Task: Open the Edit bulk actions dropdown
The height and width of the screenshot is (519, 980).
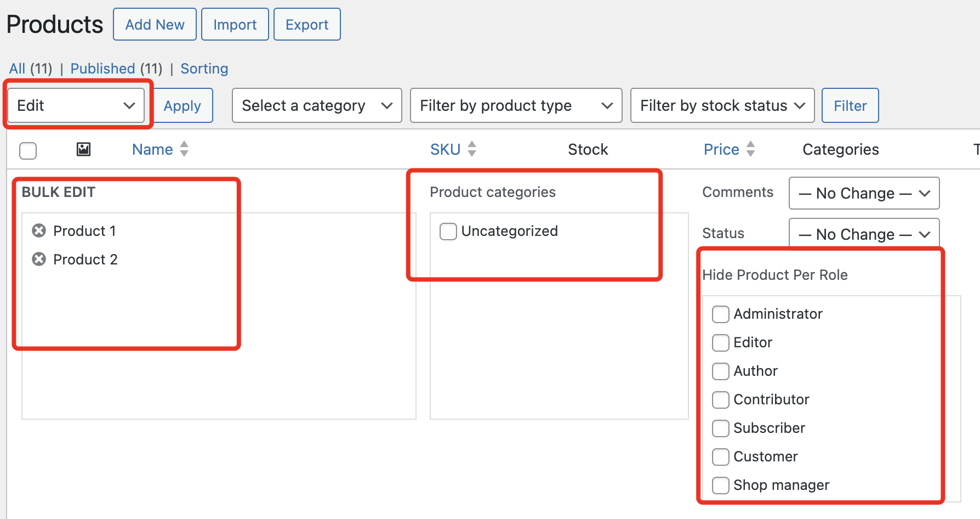Action: pos(76,105)
